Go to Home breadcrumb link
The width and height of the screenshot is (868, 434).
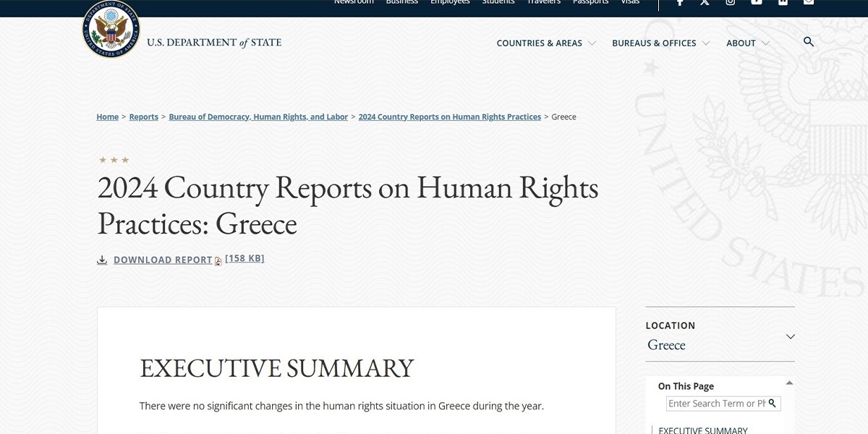coord(108,117)
